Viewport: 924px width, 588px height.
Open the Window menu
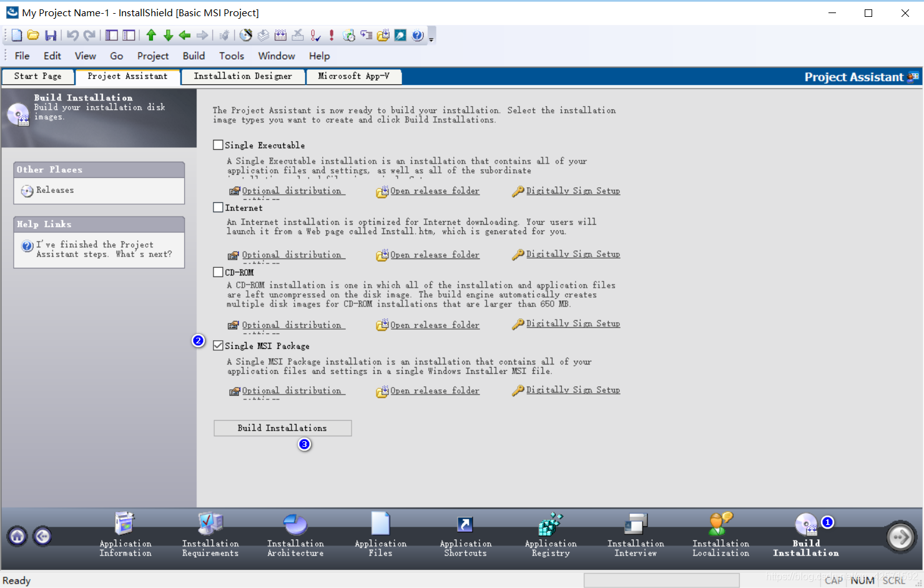[277, 56]
